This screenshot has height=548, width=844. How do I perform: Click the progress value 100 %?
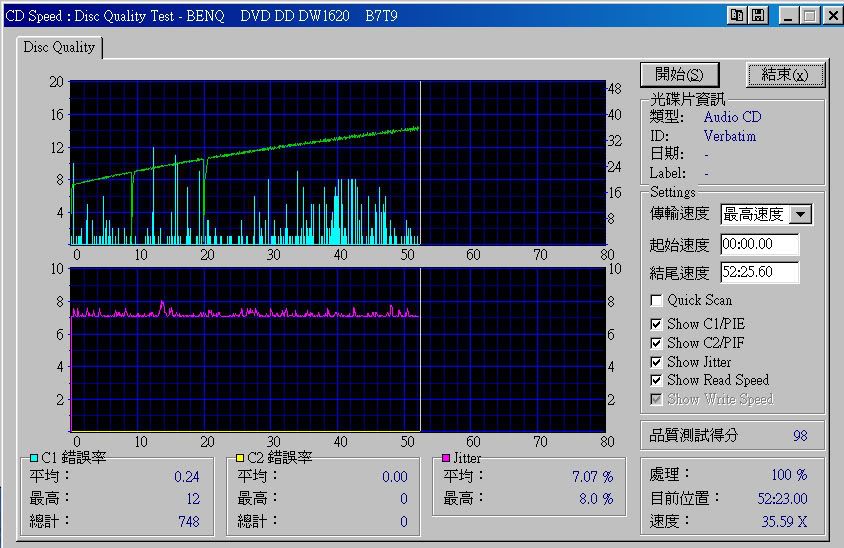click(789, 475)
